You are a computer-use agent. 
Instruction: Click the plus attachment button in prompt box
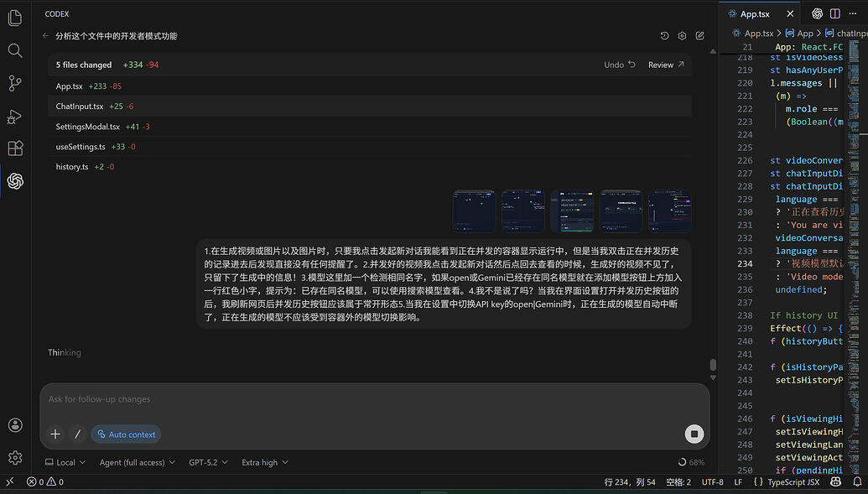[x=55, y=434]
